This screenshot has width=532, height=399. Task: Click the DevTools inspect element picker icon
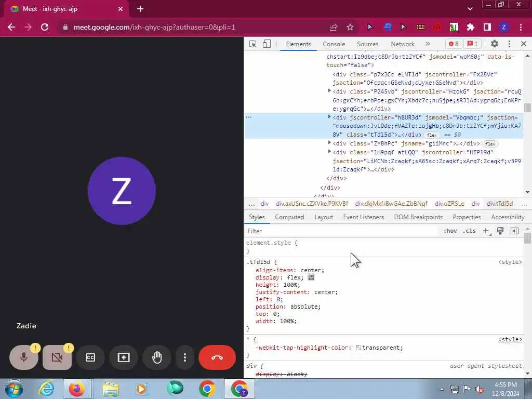click(253, 44)
